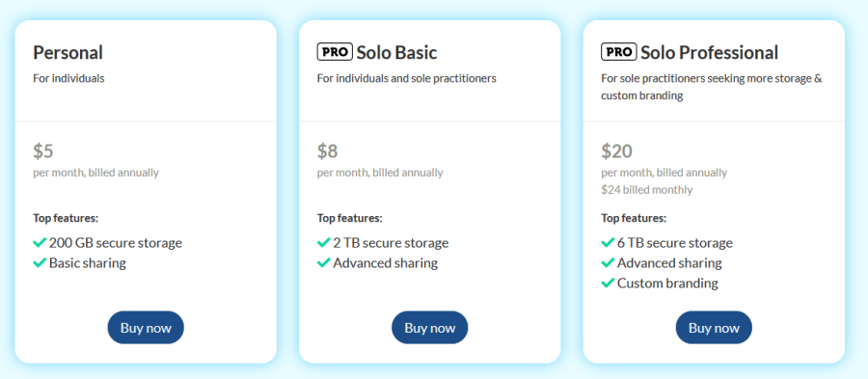Click the PRO badge beside Solo Basic
This screenshot has width=868, height=379.
335,52
